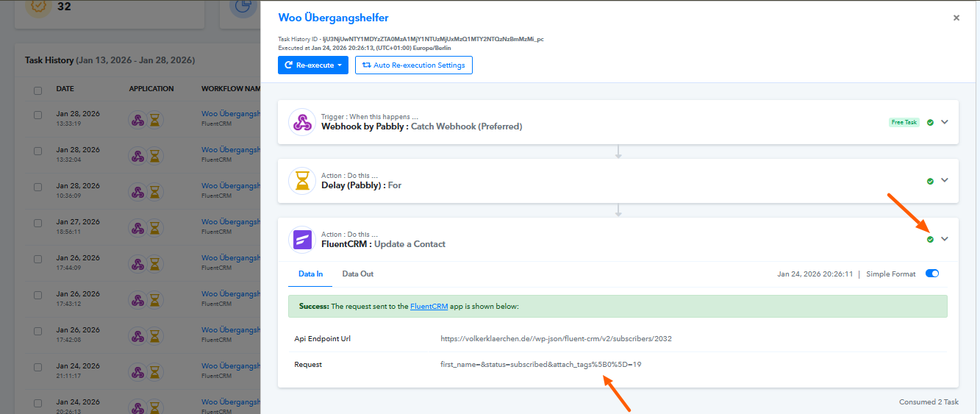Click green success checkmark on Delay step

pyautogui.click(x=930, y=181)
